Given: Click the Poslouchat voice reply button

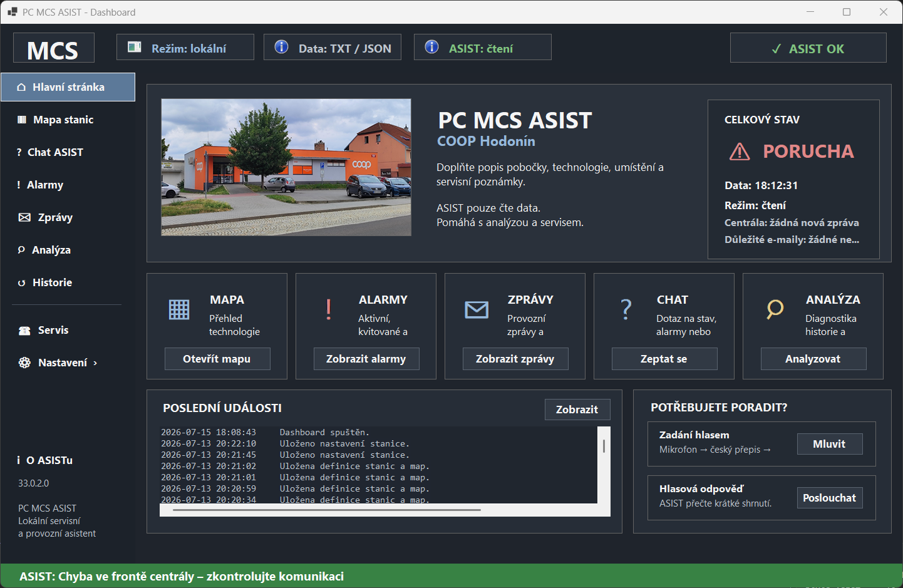Looking at the screenshot, I should coord(830,498).
